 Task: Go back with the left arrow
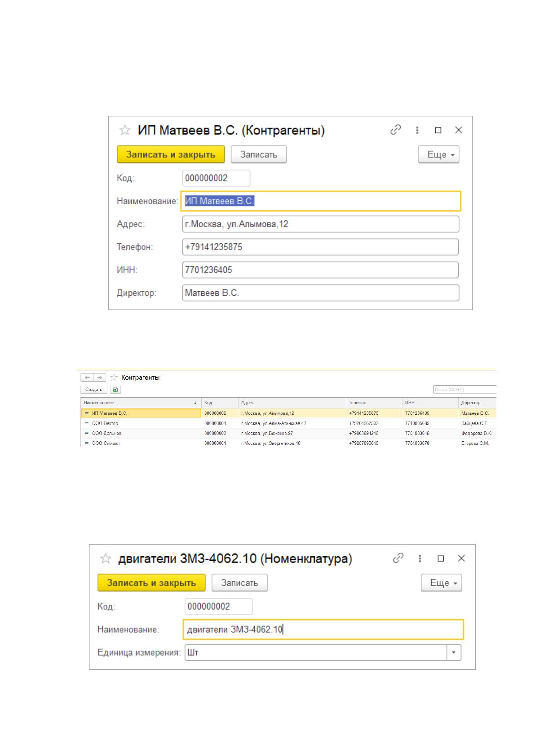click(87, 378)
